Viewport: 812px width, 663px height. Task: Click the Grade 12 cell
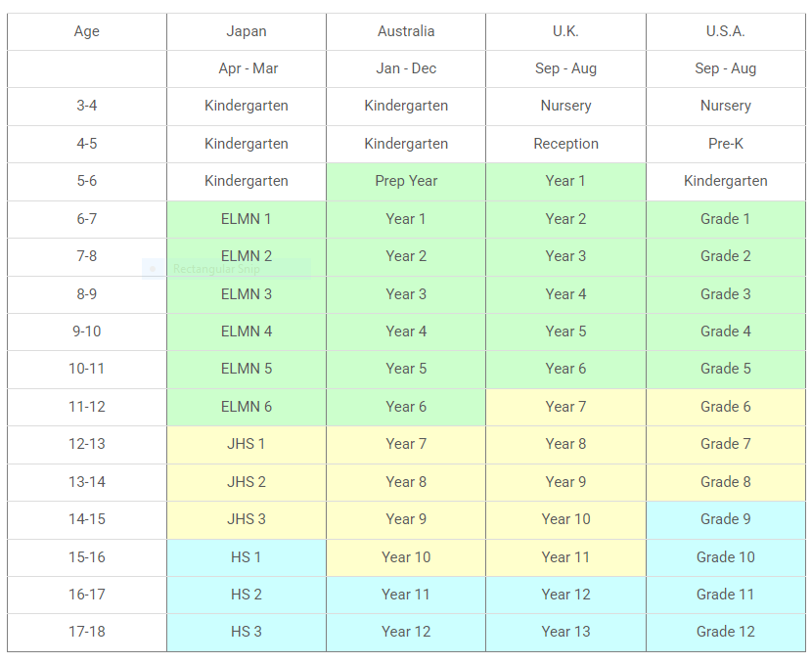(x=726, y=632)
